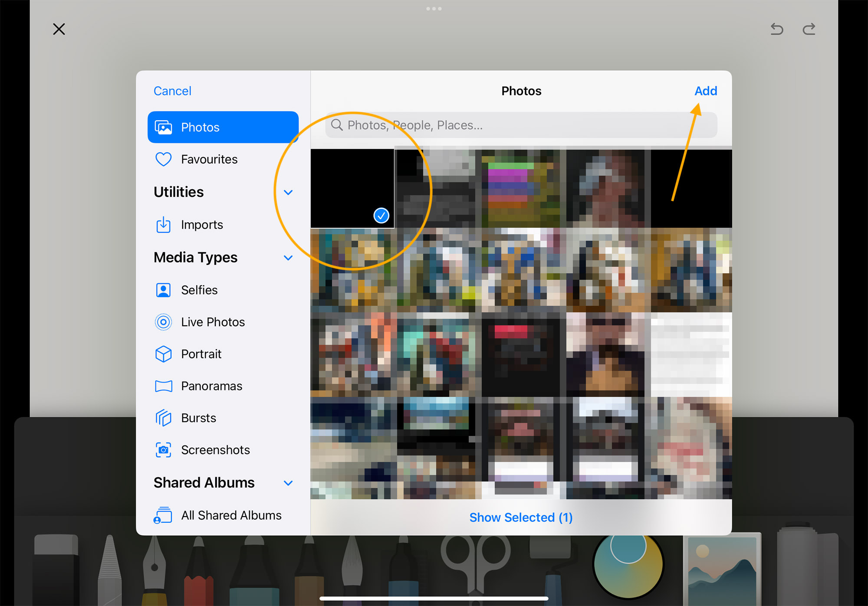Open Favourites album
868x606 pixels.
pyautogui.click(x=223, y=159)
